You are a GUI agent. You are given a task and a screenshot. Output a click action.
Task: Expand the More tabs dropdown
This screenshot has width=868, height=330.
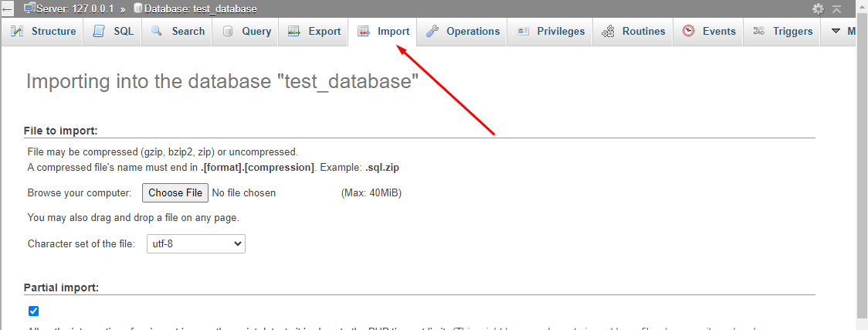tap(842, 32)
